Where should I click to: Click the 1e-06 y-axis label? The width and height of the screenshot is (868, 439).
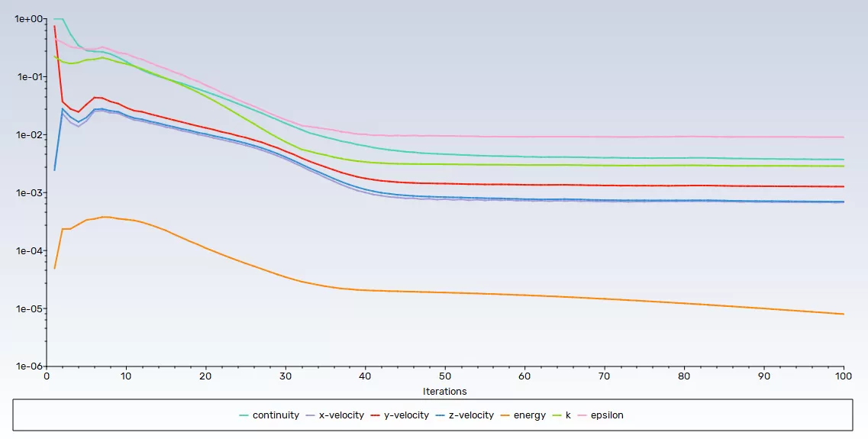(30, 366)
